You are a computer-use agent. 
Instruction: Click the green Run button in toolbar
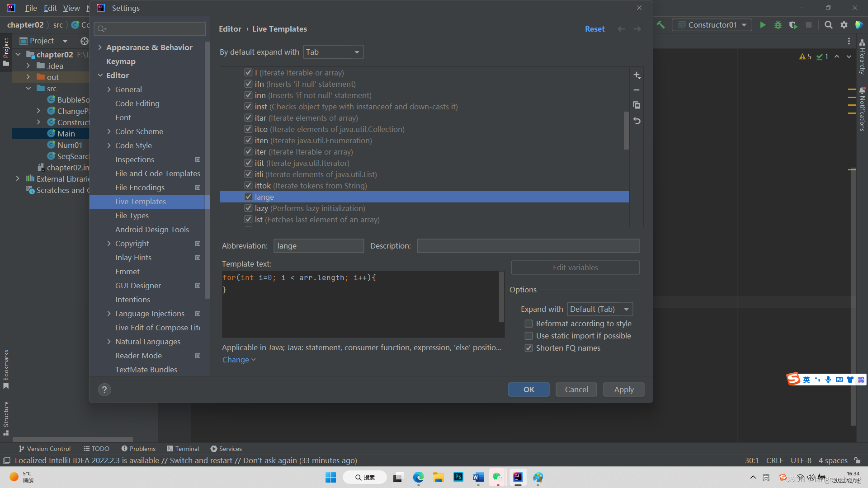[763, 25]
